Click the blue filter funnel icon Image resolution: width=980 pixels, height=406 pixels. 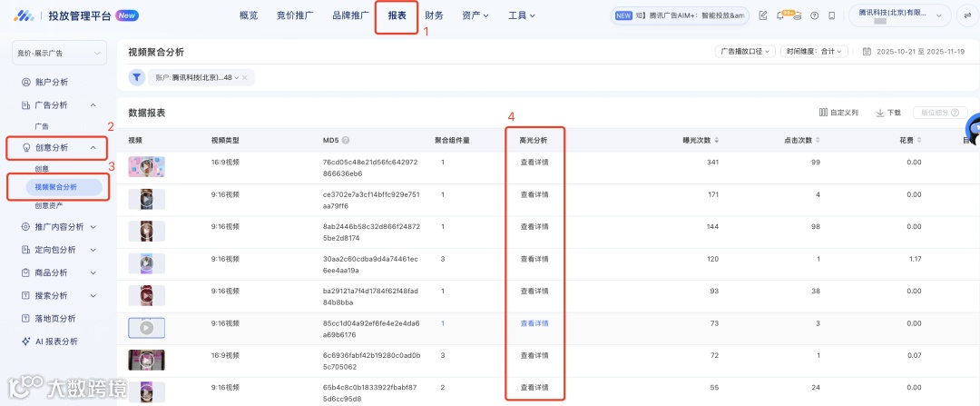137,77
